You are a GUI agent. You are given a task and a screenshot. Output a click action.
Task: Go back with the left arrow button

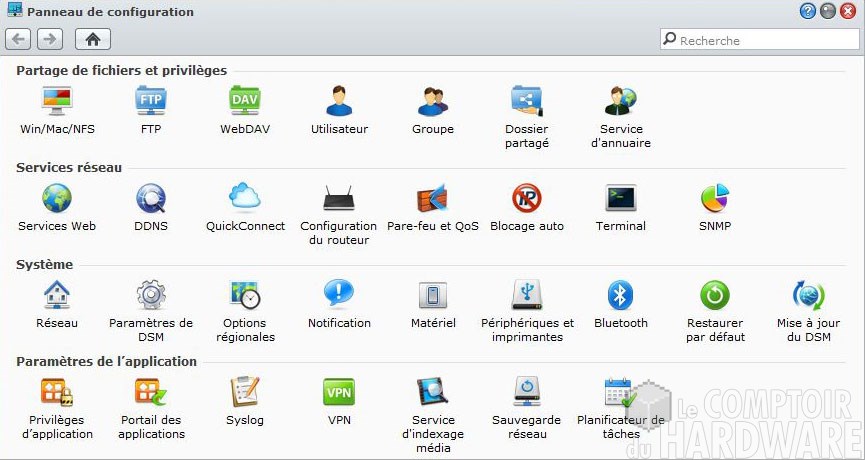18,39
